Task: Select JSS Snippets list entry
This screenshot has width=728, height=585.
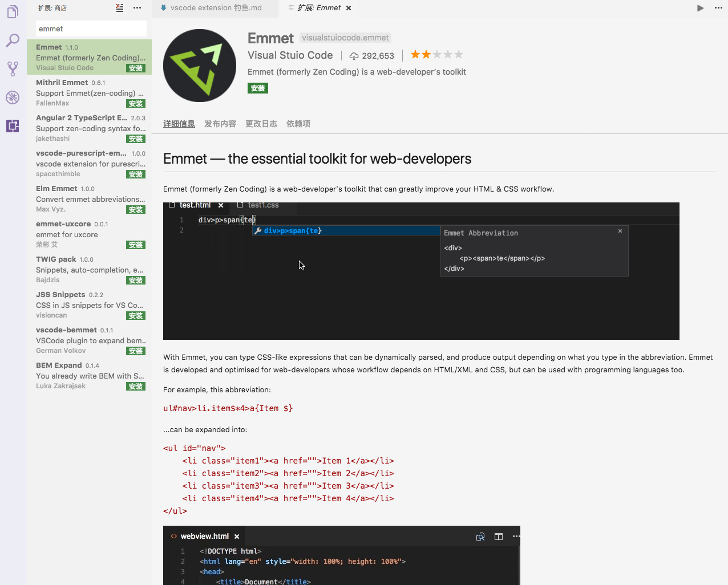Action: 89,304
